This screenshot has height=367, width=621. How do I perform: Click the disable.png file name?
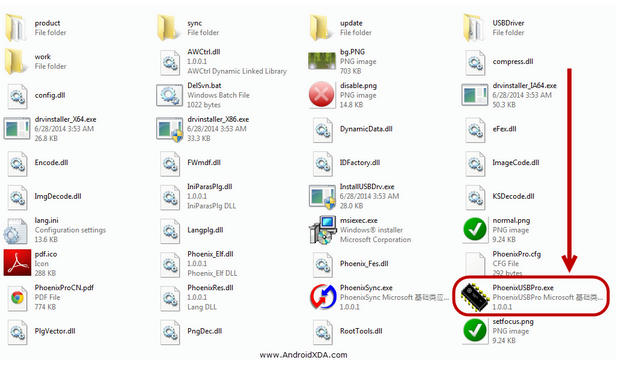tap(358, 86)
